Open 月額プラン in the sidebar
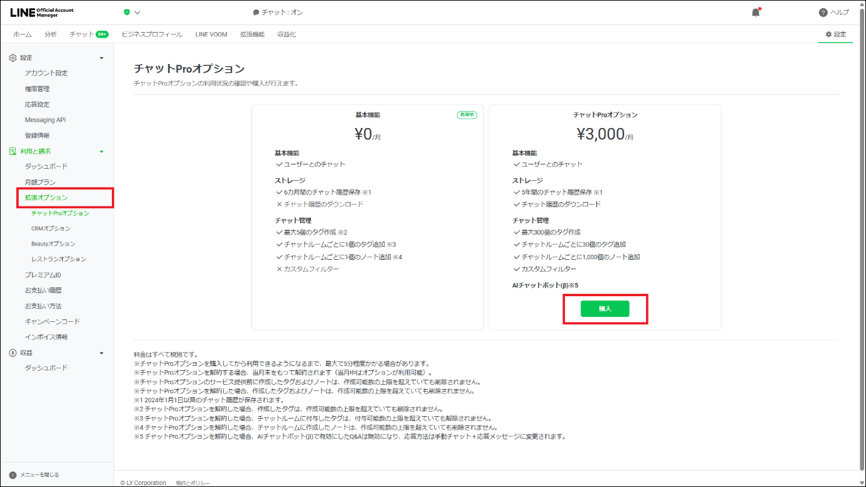Image resolution: width=866 pixels, height=487 pixels. (40, 182)
